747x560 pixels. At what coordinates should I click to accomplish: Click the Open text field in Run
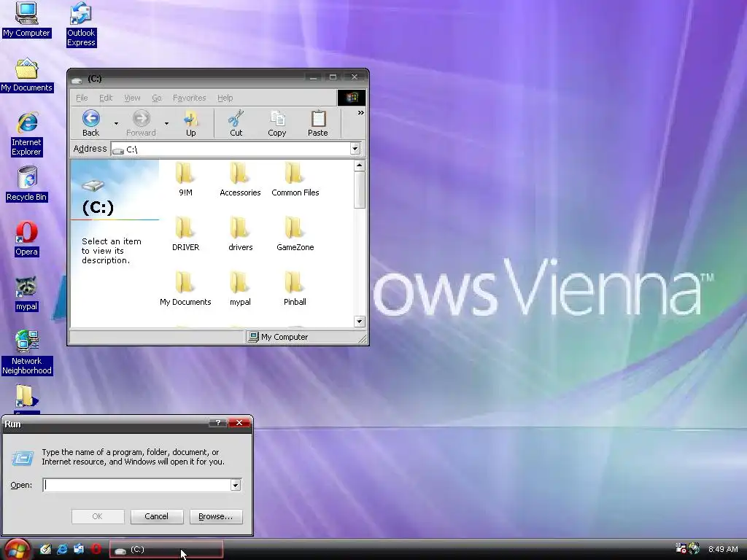click(136, 485)
